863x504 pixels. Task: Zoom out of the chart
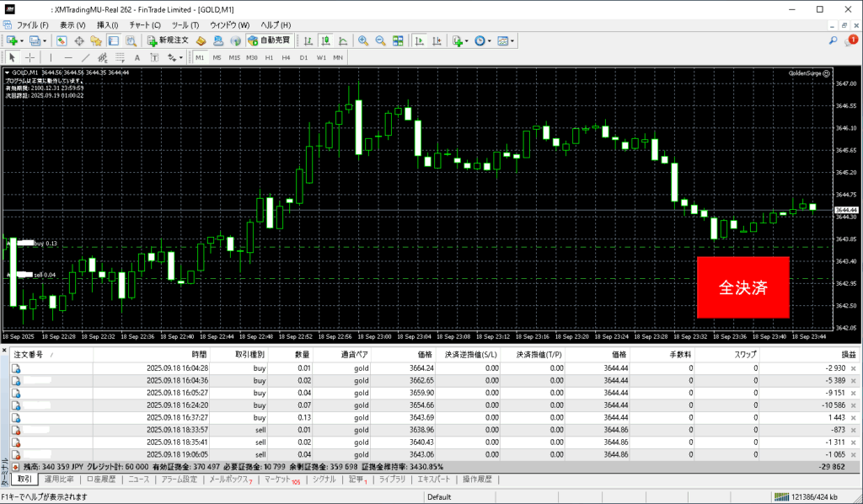(380, 40)
